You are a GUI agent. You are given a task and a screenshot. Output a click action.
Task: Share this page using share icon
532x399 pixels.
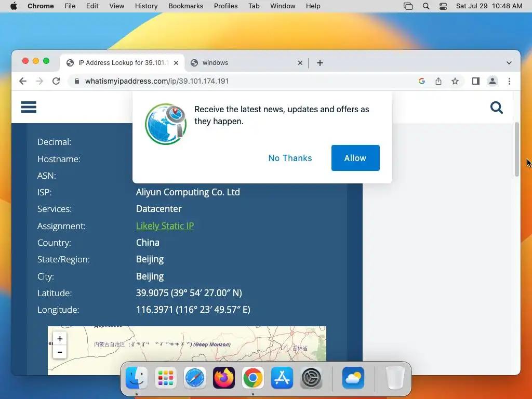pos(438,81)
